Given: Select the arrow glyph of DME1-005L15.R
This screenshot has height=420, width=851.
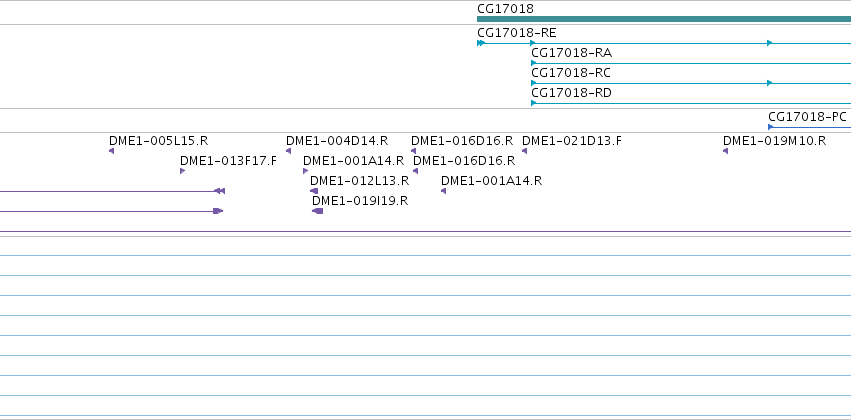Looking at the screenshot, I should tap(111, 151).
